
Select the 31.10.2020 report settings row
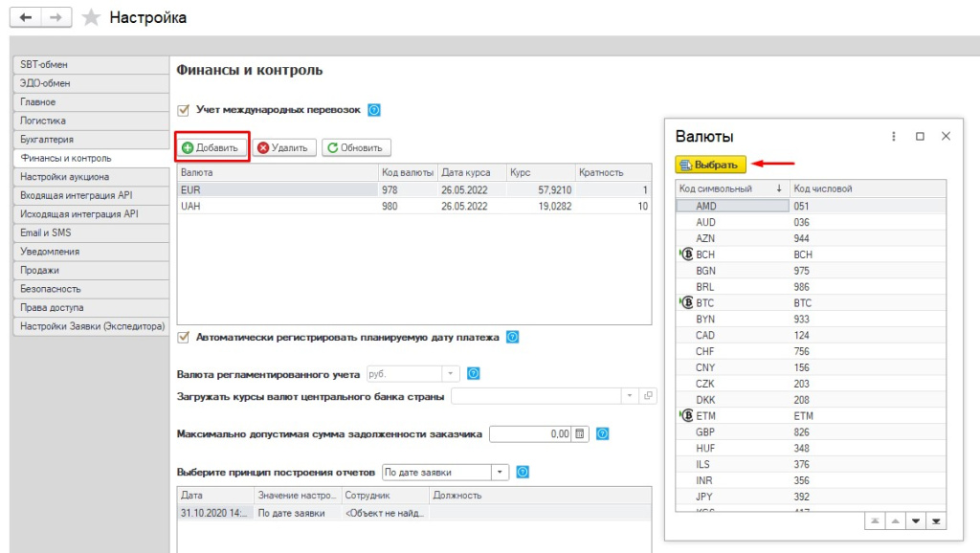tap(414, 513)
